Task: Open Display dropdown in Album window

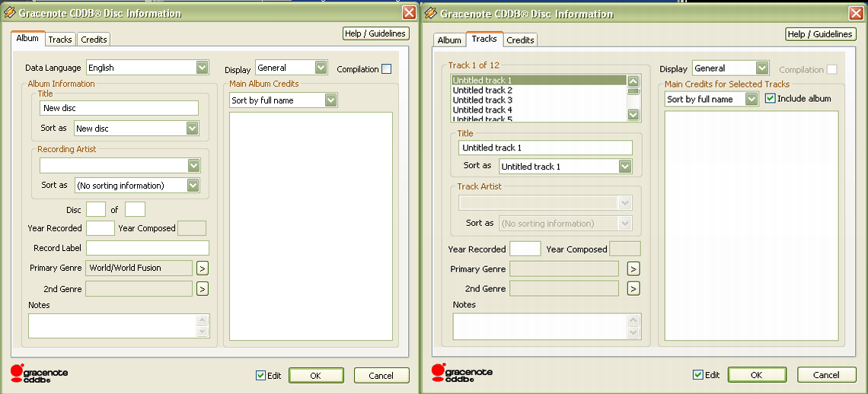Action: point(321,68)
